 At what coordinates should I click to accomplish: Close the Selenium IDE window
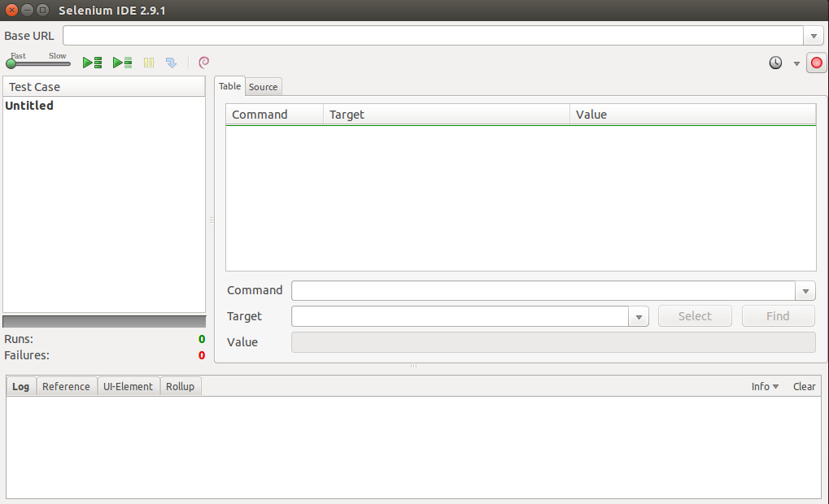pos(11,10)
